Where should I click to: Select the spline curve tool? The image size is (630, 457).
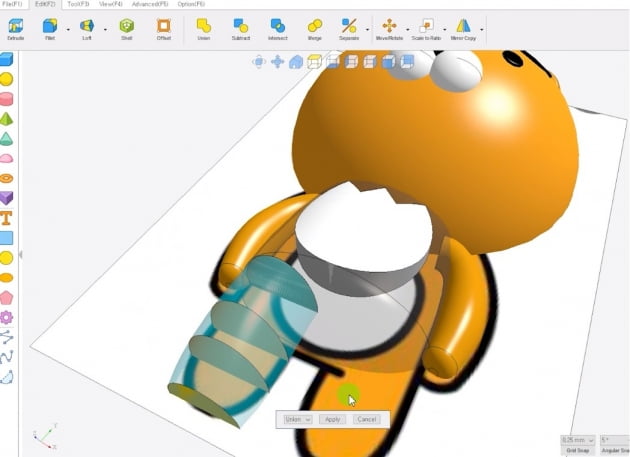(x=6, y=357)
